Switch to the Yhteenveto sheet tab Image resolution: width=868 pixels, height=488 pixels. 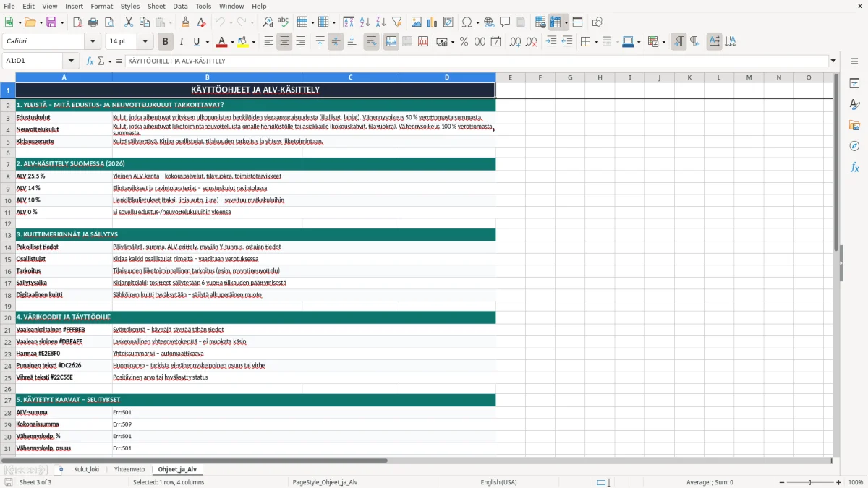129,469
